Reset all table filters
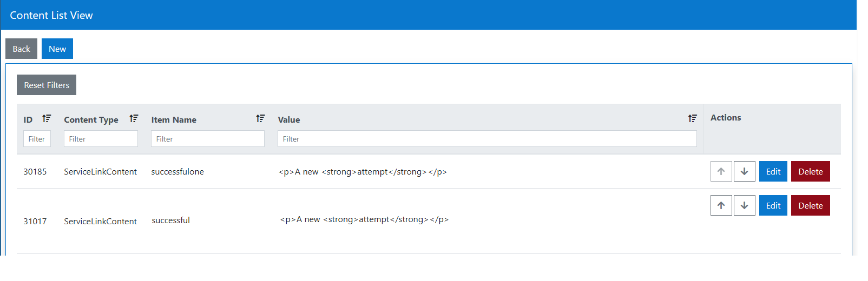The height and width of the screenshot is (281, 868). 47,85
